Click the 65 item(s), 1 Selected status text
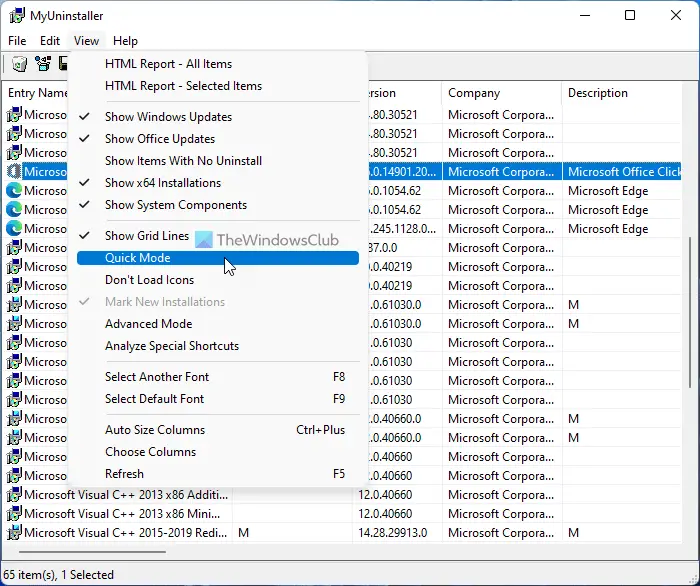Screen dimensions: 700x586 [x=58, y=574]
